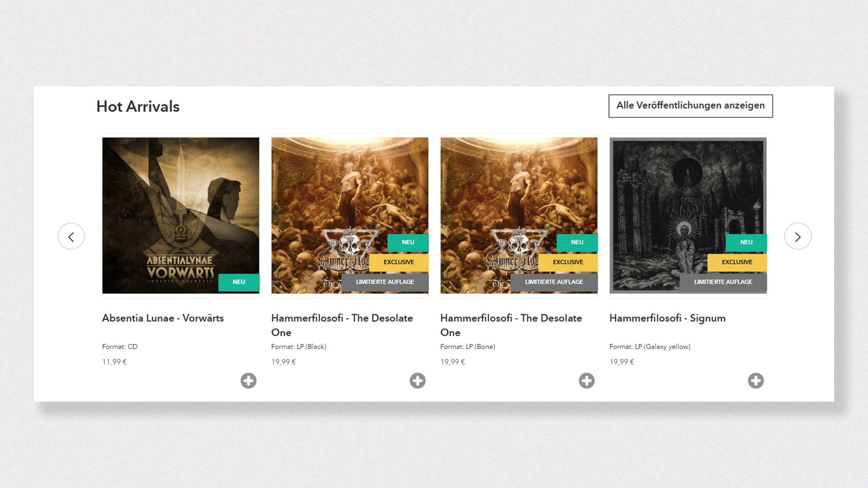Click the NEU badge on Vorwärts cover
This screenshot has height=488, width=868.
tap(239, 282)
